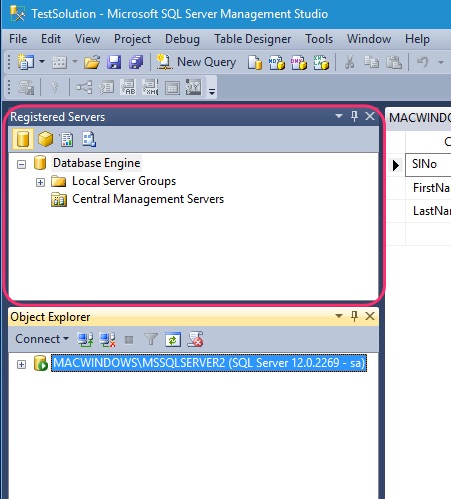Viewport: 451px width, 499px height.
Task: Select Reporting Services server type icon
Action: 67,139
